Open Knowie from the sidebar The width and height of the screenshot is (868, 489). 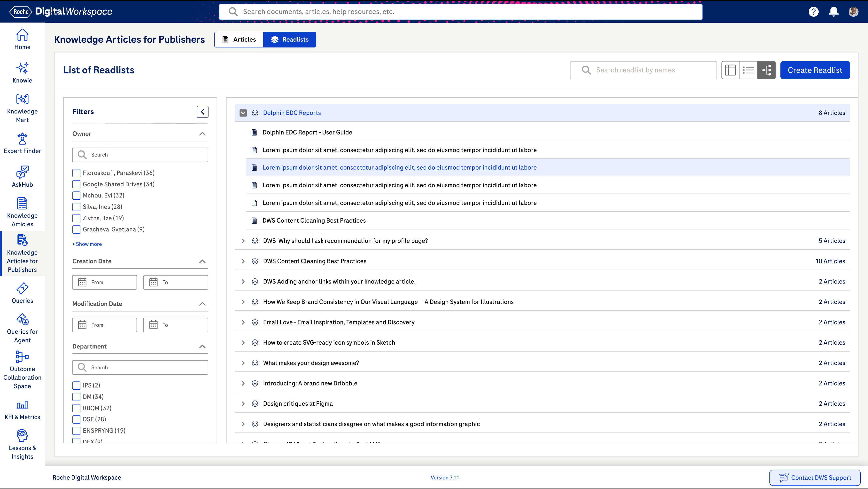pos(22,72)
